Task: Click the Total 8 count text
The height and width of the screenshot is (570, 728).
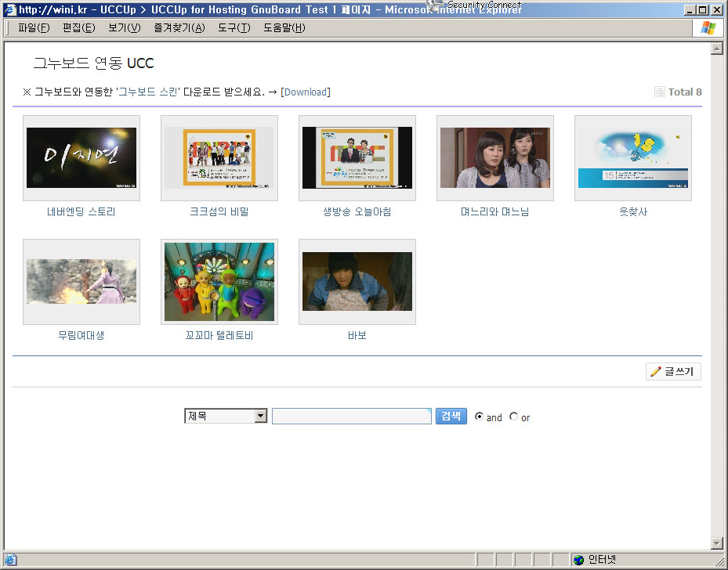Action: [685, 92]
